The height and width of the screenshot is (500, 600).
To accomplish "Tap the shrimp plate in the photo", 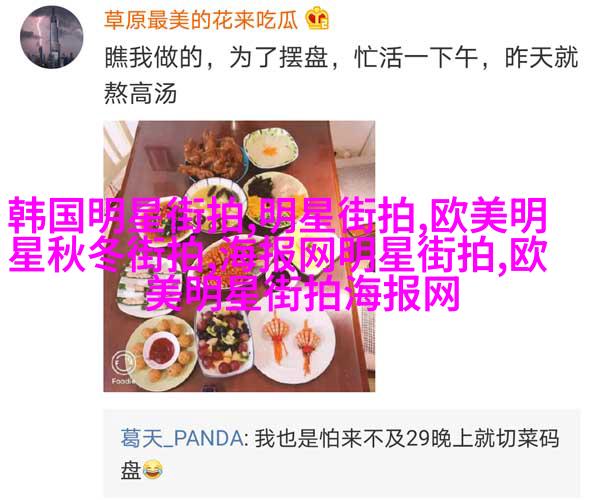I will [x=292, y=344].
